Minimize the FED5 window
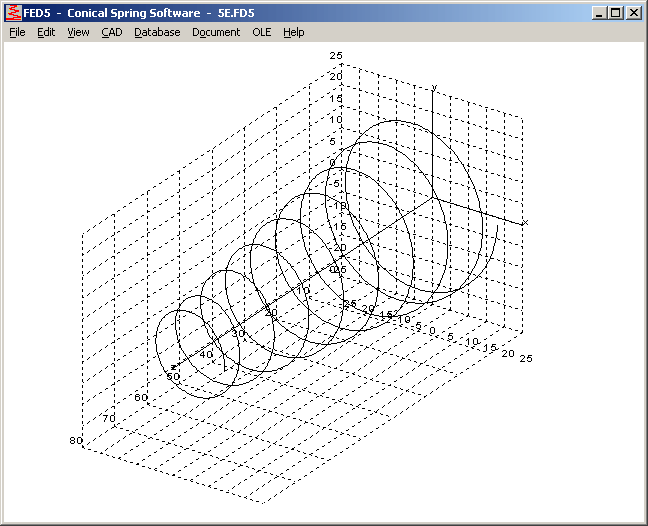This screenshot has width=648, height=526. point(599,13)
